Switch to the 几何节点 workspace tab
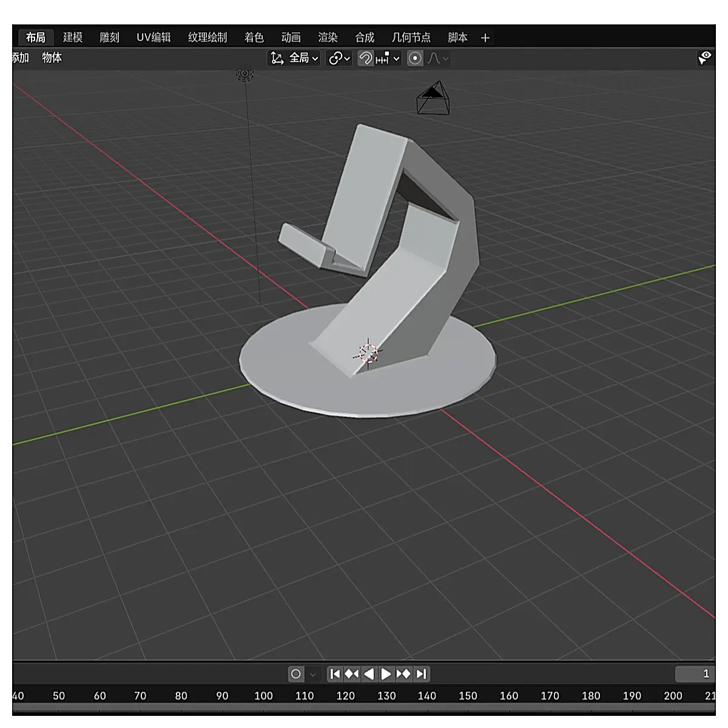 pos(411,38)
